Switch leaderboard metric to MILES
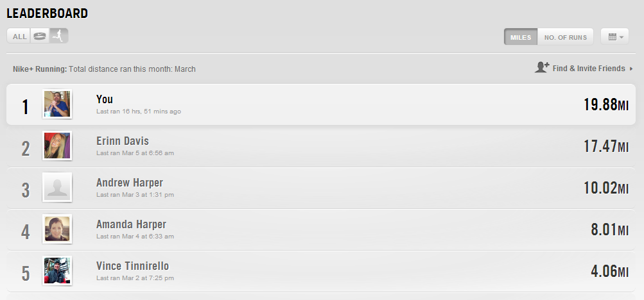The image size is (644, 300). (521, 37)
